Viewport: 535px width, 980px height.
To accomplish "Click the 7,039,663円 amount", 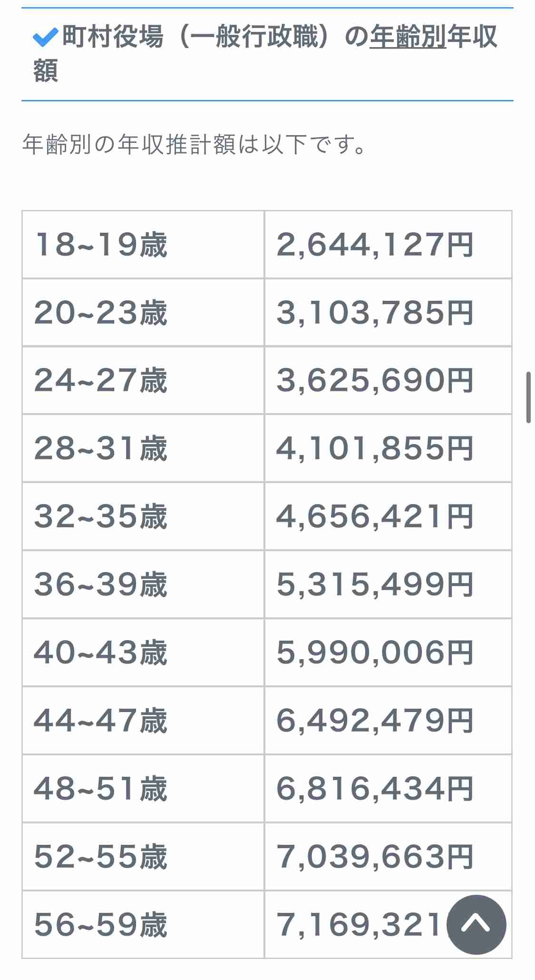I will point(375,856).
